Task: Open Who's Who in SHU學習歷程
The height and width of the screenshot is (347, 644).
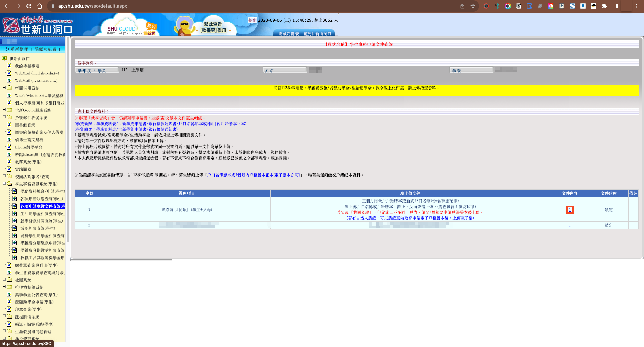Action: click(39, 95)
